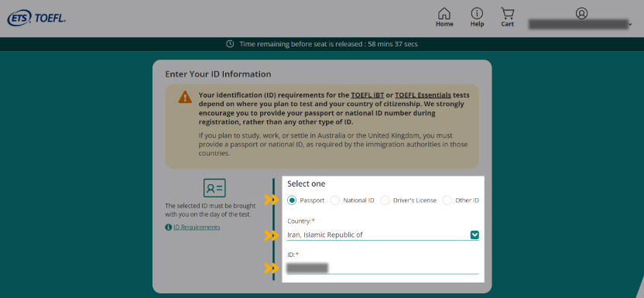The height and width of the screenshot is (298, 644).
Task: Click into the ID number field
Action: [383, 269]
